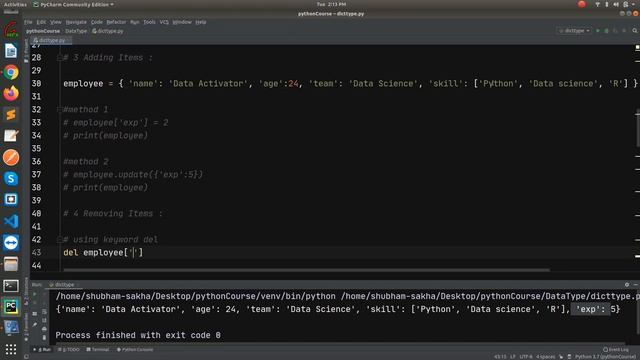Click scroll to end icon in Run panel

(44, 320)
